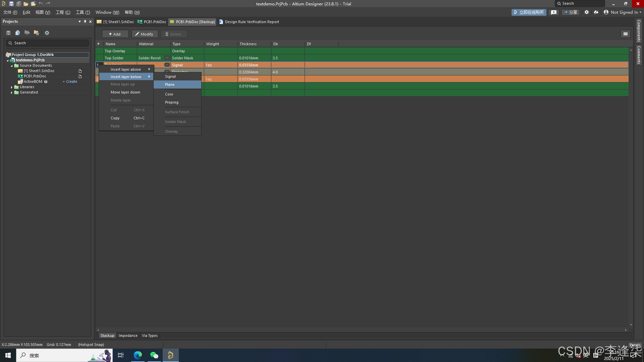The image size is (644, 362).
Task: Open the Projects panel dropdown arrow
Action: tap(79, 21)
